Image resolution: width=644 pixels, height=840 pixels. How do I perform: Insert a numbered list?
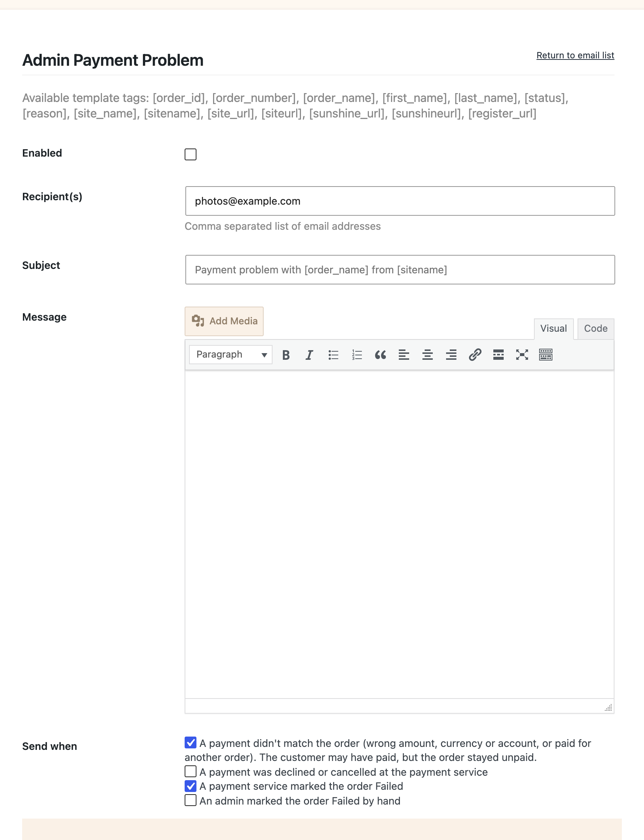click(357, 355)
